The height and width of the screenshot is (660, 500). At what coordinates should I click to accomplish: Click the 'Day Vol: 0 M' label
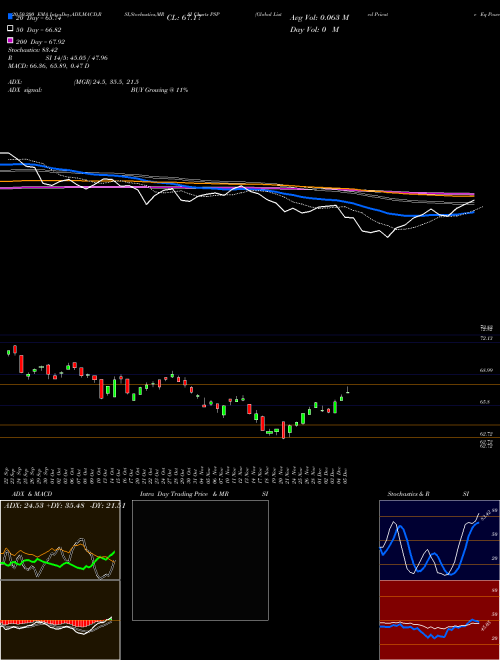pos(314,29)
